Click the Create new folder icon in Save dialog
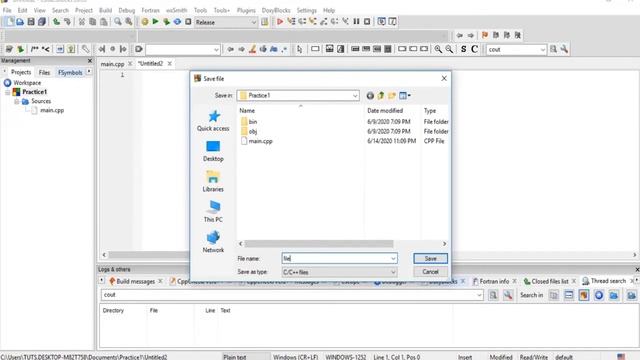This screenshot has height=360, width=640. click(392, 96)
